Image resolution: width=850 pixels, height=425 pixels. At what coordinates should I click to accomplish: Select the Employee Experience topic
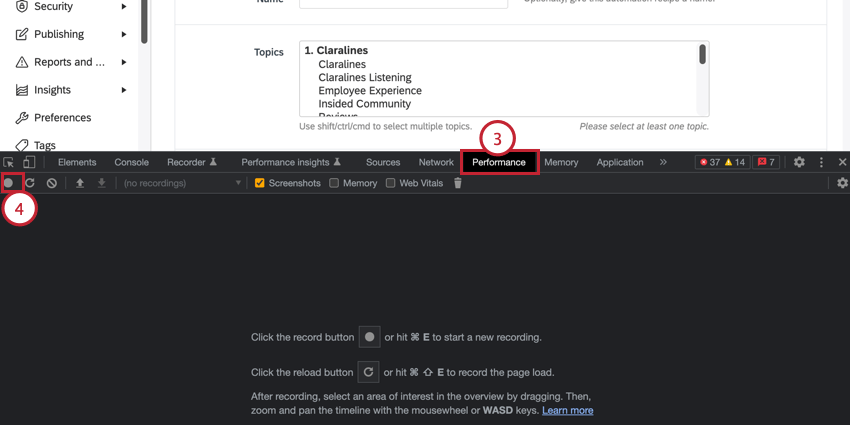(370, 91)
